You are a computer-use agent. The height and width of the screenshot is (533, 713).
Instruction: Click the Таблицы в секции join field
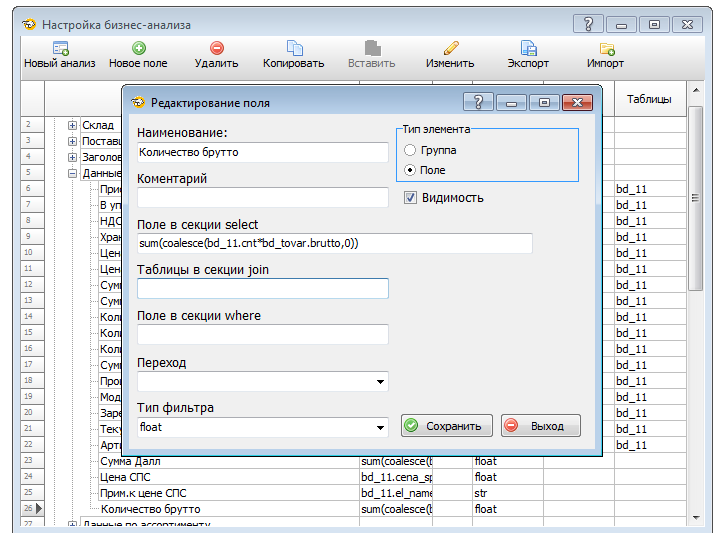tap(262, 289)
